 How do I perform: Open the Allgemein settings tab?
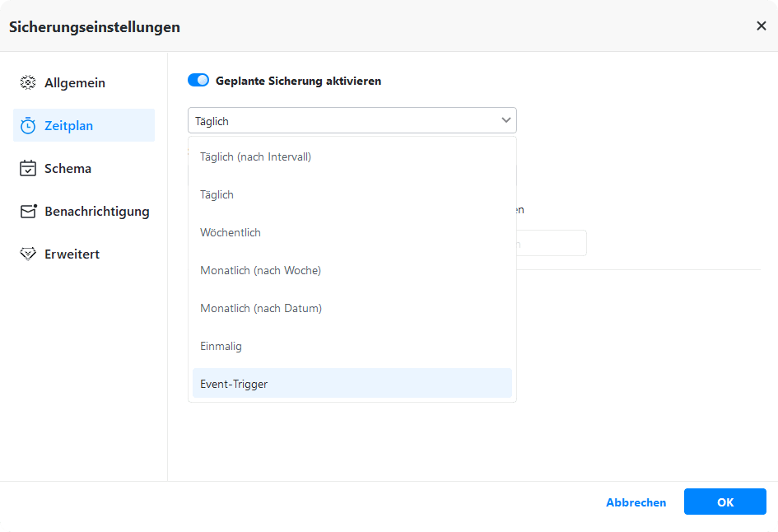point(75,83)
